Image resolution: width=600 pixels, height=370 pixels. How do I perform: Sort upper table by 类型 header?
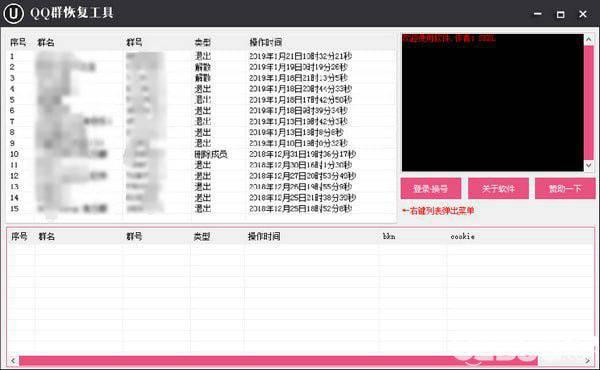pyautogui.click(x=202, y=42)
